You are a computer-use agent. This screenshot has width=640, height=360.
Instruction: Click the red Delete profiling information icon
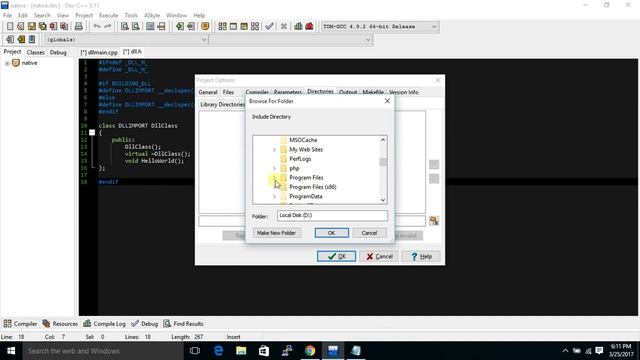click(309, 27)
